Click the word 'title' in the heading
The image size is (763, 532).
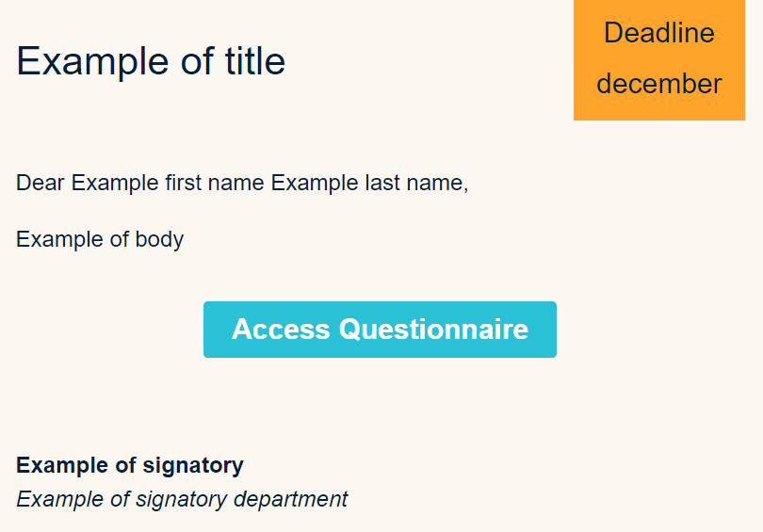254,62
